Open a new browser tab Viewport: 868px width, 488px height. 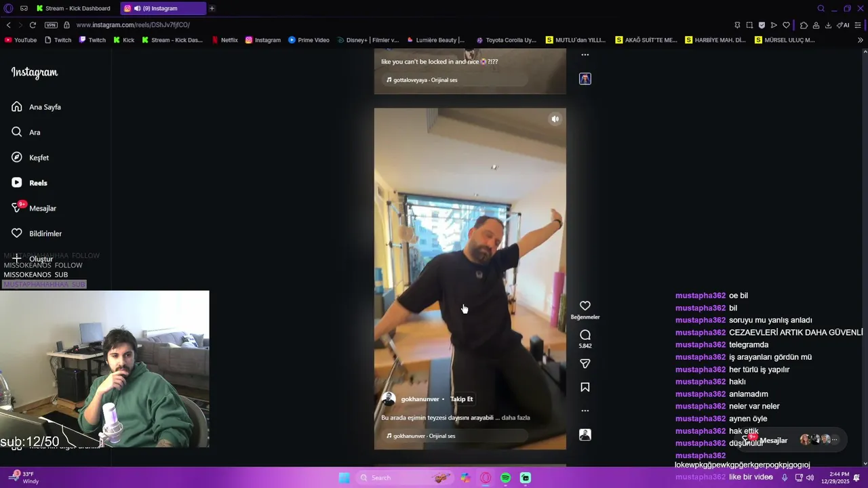(212, 8)
